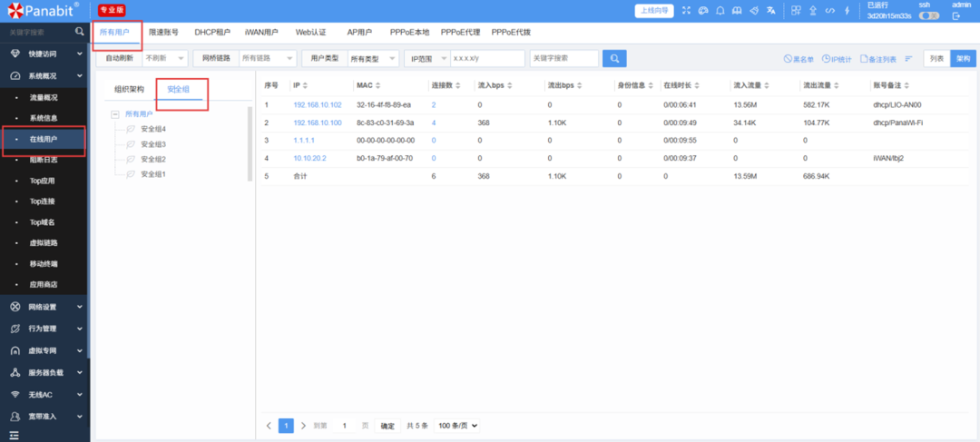Select 安全组3 tree item
Screen dimensions: 980x442
pyautogui.click(x=153, y=144)
